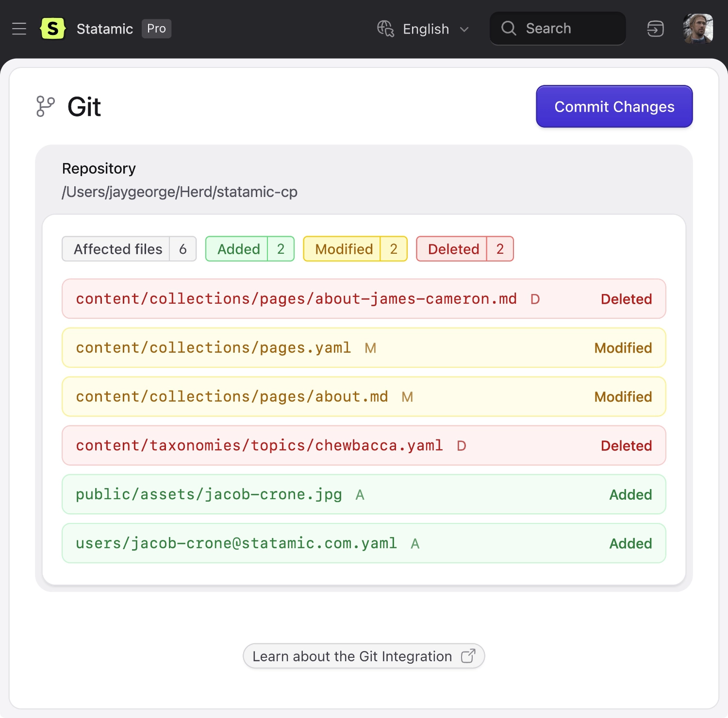Click the globe language icon
This screenshot has width=728, height=718.
385,29
